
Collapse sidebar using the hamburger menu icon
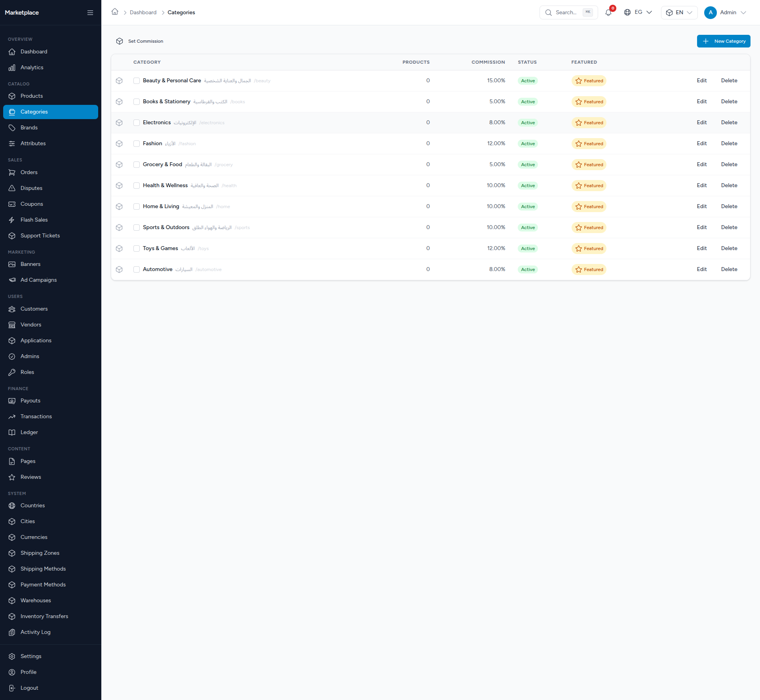[x=90, y=13]
